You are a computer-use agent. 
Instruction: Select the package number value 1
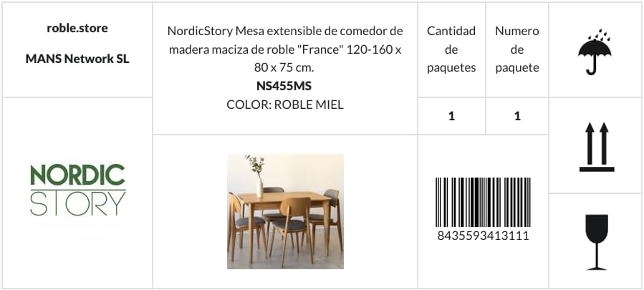pyautogui.click(x=517, y=116)
